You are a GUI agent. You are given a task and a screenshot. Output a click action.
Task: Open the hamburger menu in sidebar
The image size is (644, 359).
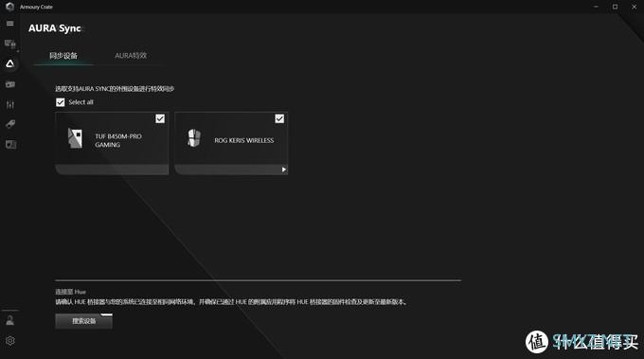[9, 24]
